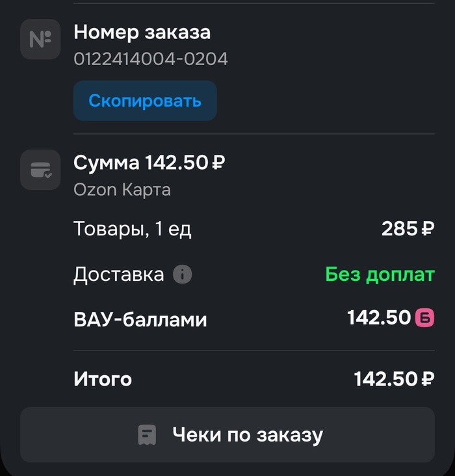Tap the payment card icon beside Сумма

[x=40, y=170]
